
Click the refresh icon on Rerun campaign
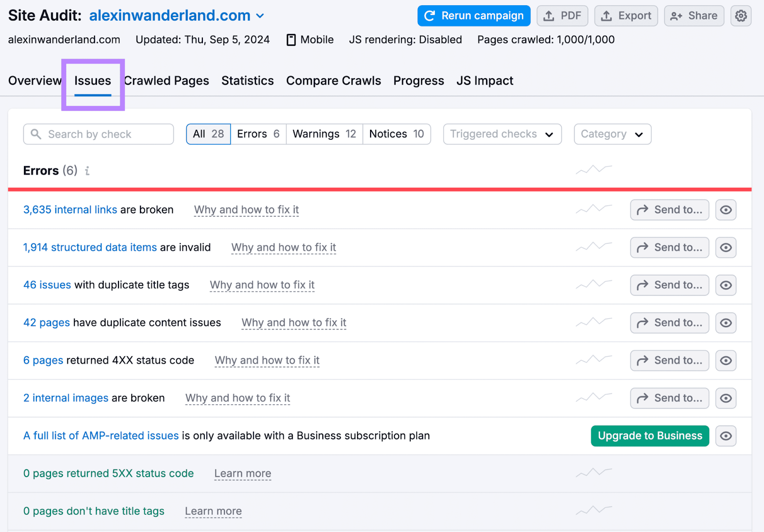tap(430, 15)
